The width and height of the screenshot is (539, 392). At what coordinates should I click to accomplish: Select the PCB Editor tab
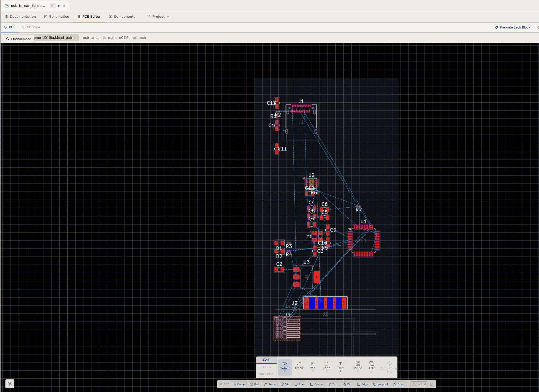(89, 17)
